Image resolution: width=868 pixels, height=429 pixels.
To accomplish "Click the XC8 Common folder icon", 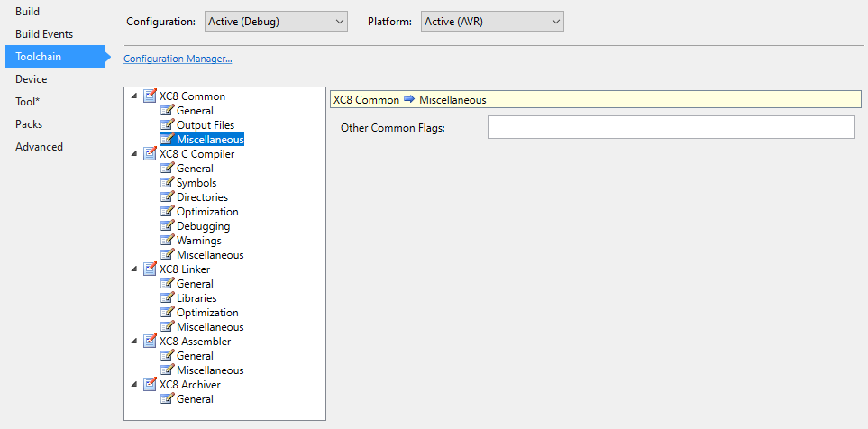I will point(150,96).
